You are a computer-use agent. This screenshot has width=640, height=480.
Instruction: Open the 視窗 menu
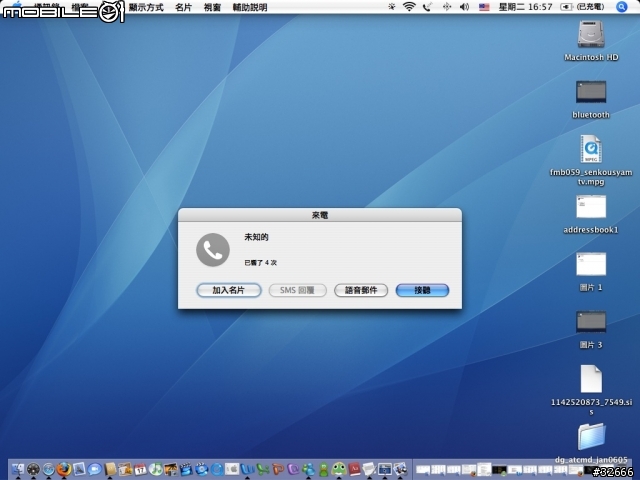point(212,7)
